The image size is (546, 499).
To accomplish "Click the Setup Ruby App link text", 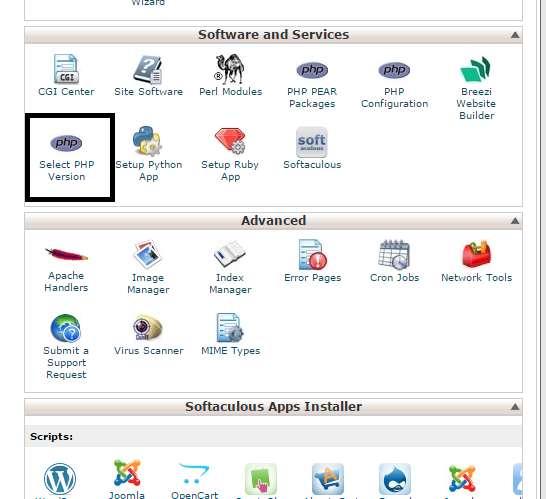I will click(x=230, y=171).
